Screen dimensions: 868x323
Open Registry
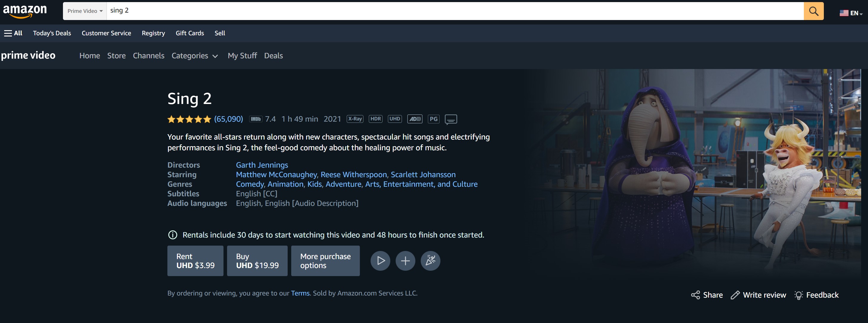pyautogui.click(x=153, y=33)
